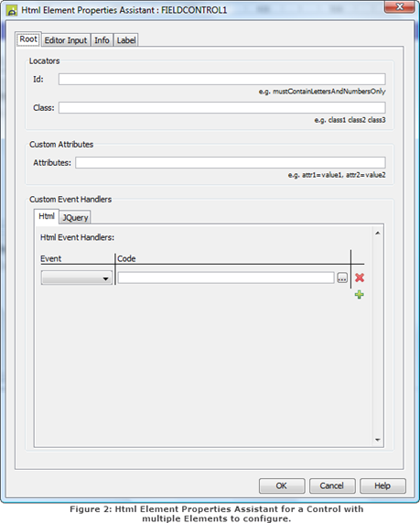This screenshot has height=523, width=420.
Task: Click the dialog's title bar application icon
Action: [12, 10]
